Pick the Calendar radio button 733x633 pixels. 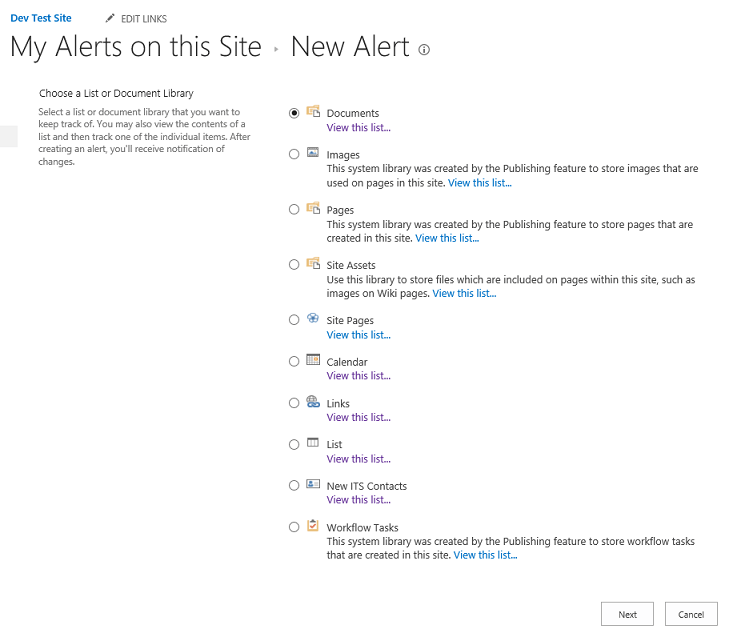click(x=294, y=362)
